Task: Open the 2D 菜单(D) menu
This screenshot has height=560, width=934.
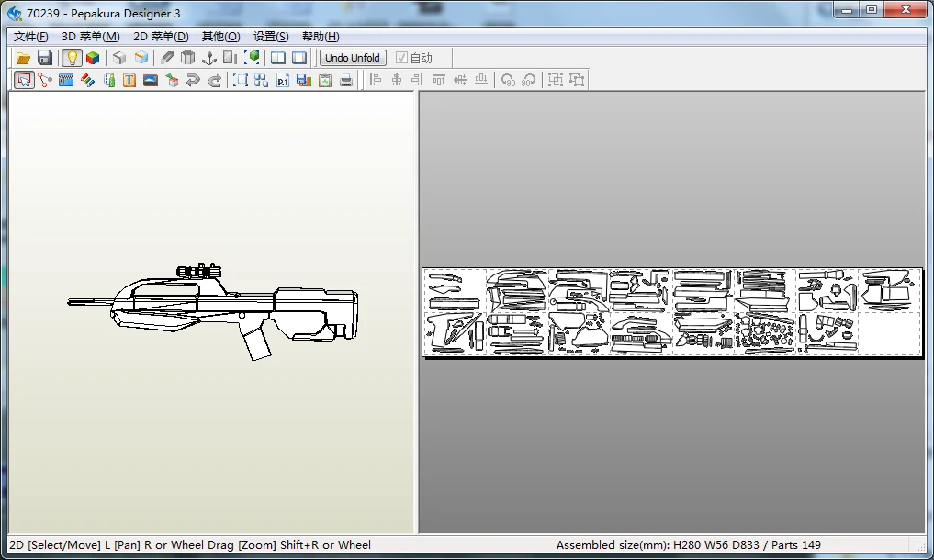Action: pos(161,37)
